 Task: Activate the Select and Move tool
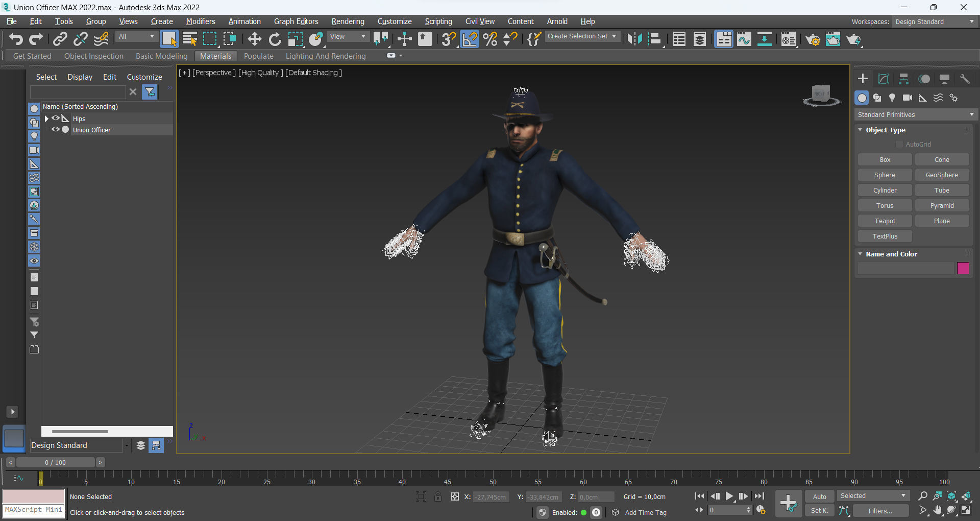254,39
